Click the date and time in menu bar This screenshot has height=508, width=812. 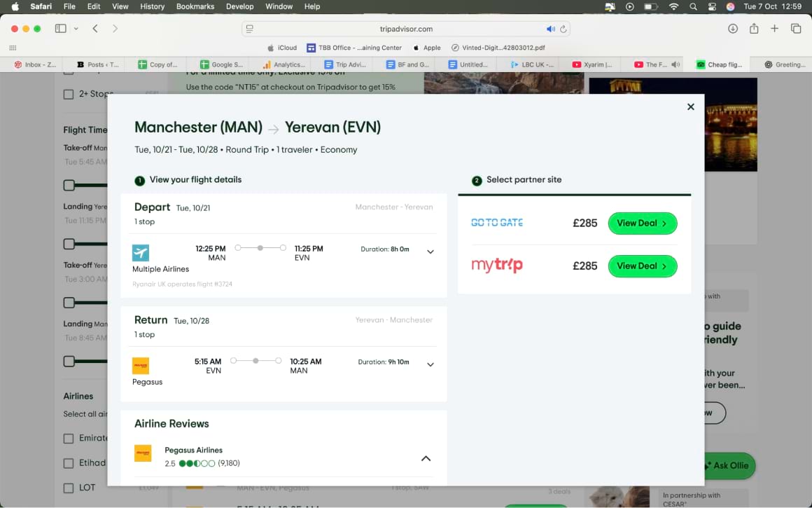[x=773, y=6]
